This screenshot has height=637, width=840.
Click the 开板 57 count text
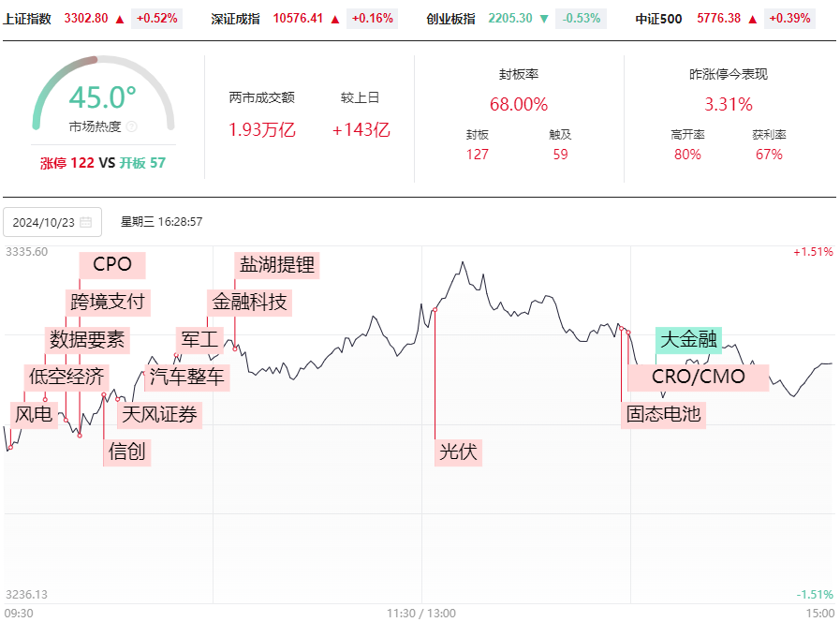[x=142, y=163]
